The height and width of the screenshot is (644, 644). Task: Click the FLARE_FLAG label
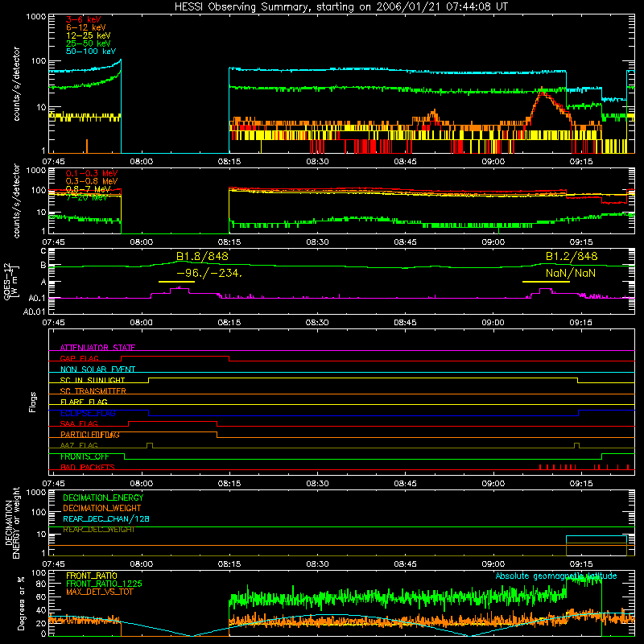click(x=84, y=402)
